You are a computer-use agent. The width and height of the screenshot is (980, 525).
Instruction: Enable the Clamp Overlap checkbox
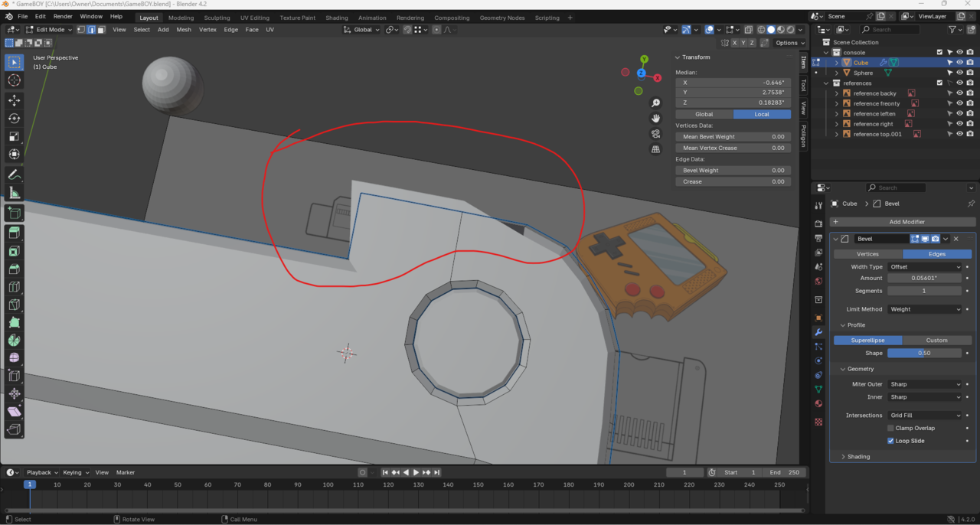(890, 429)
